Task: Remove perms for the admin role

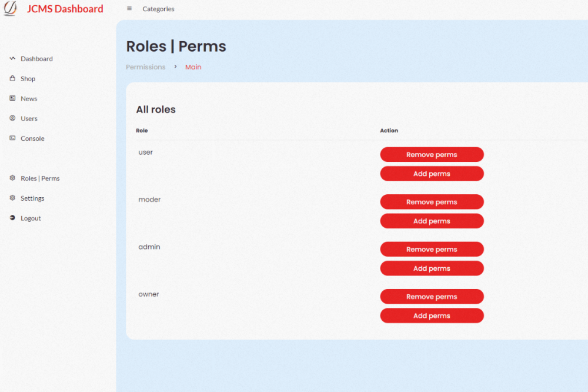Action: pyautogui.click(x=432, y=250)
